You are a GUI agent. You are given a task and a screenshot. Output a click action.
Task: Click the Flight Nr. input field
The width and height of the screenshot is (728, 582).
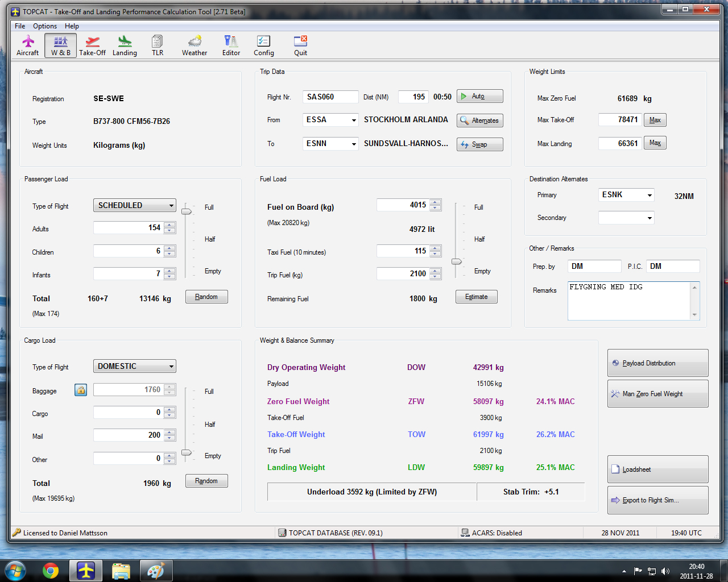pyautogui.click(x=330, y=97)
